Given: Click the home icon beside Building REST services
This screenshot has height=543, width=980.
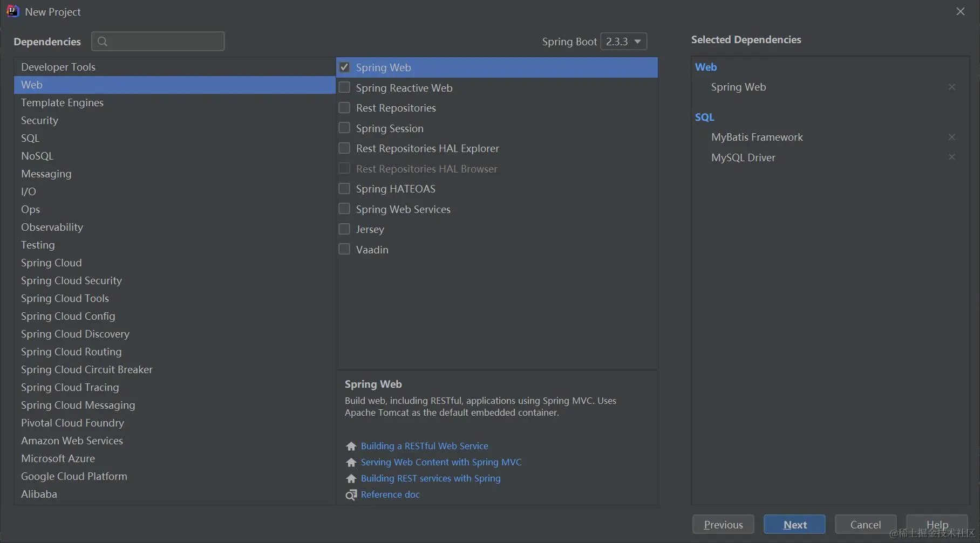Looking at the screenshot, I should coord(351,478).
